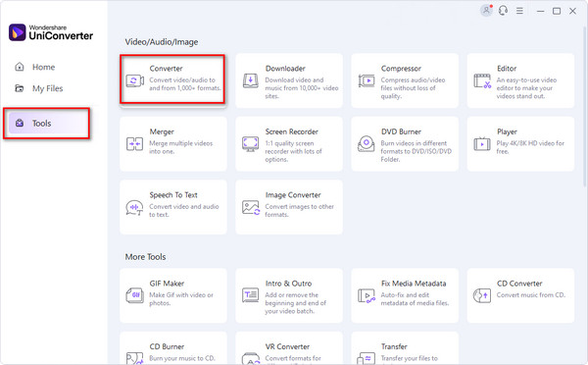Screen dimensions: 588x365
Task: Click the CD Converter disc icon
Action: coord(482,295)
